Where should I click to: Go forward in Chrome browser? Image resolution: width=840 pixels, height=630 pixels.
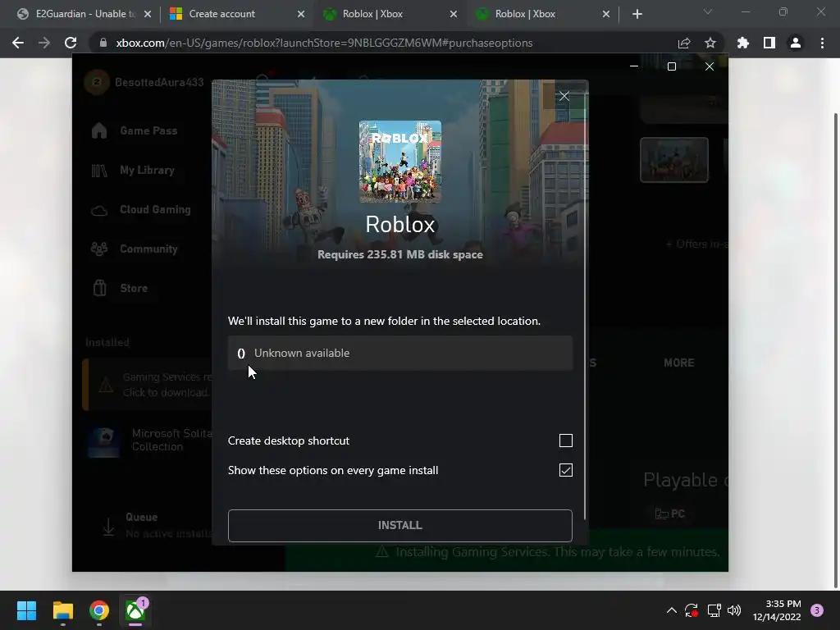click(x=44, y=43)
